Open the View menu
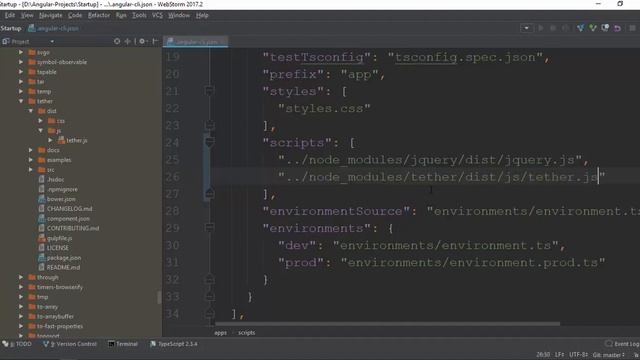Viewport: 640px width, 360px height. pos(27,16)
